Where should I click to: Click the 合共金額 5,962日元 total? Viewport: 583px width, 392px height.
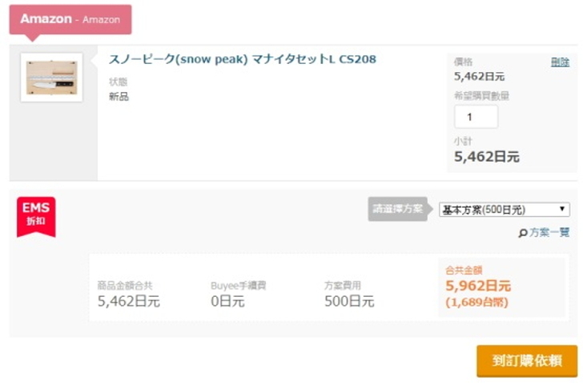coord(478,286)
